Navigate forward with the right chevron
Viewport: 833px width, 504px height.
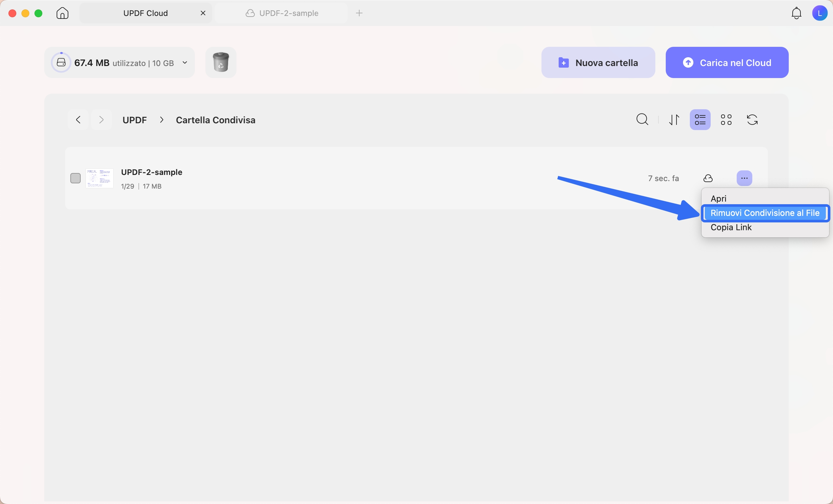pyautogui.click(x=101, y=120)
